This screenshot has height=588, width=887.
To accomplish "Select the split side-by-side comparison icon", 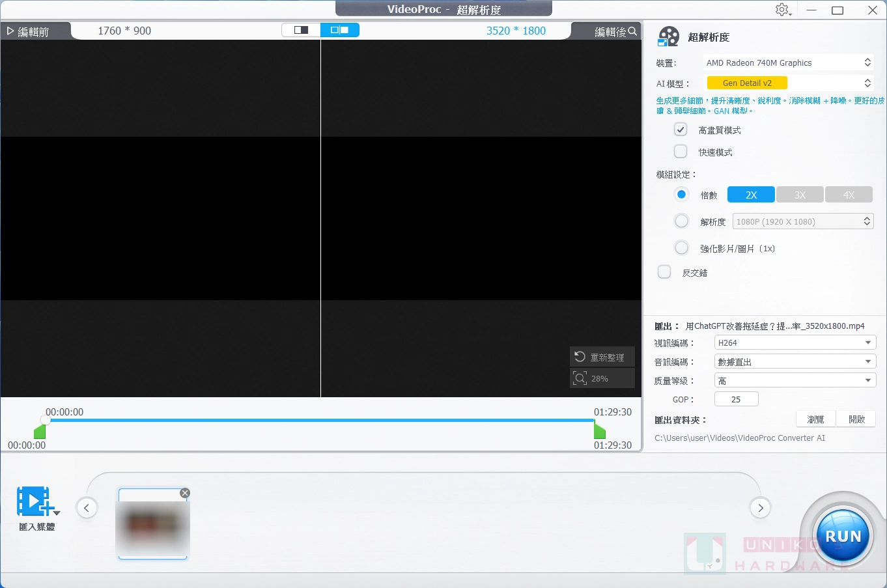I will coord(340,29).
